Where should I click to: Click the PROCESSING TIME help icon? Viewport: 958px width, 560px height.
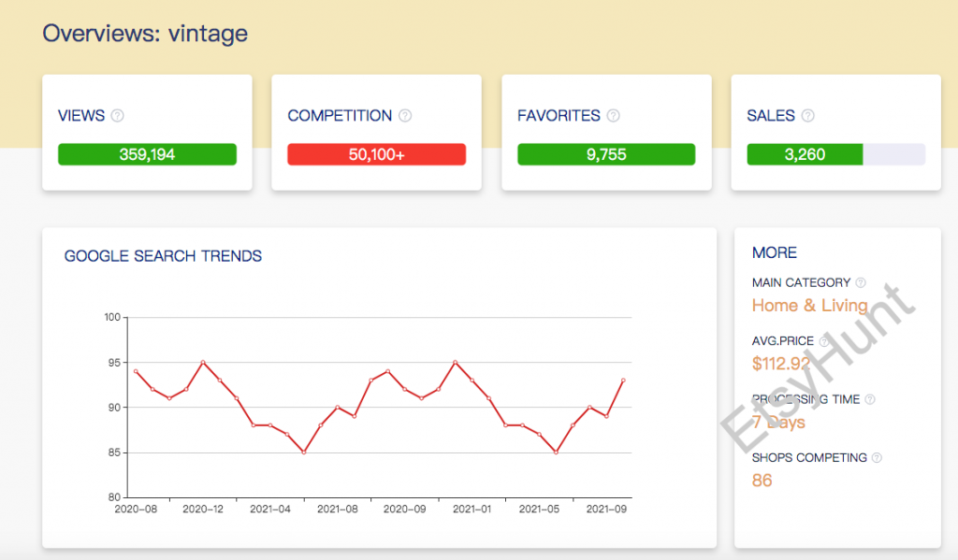[x=870, y=399]
